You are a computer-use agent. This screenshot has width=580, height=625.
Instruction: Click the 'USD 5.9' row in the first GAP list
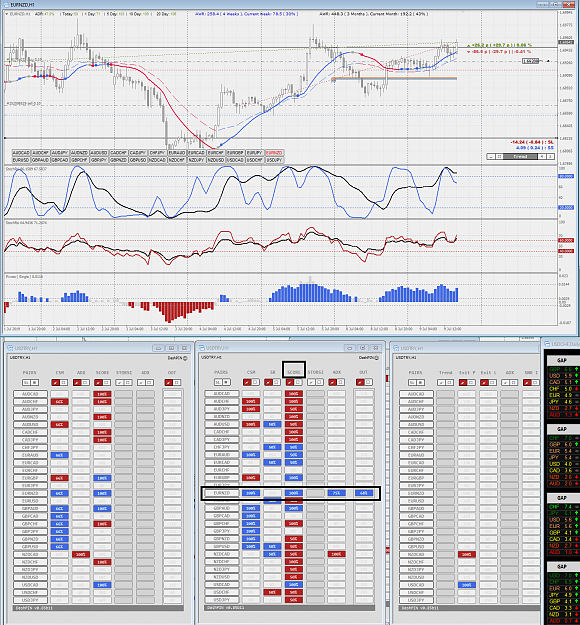[562, 376]
